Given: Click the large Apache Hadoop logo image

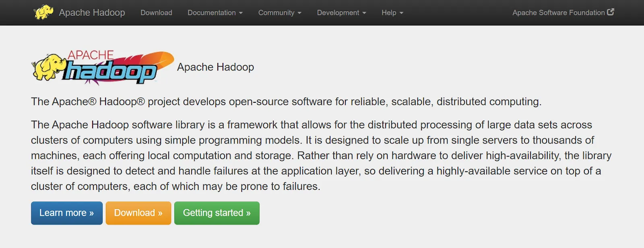Looking at the screenshot, I should (103, 67).
